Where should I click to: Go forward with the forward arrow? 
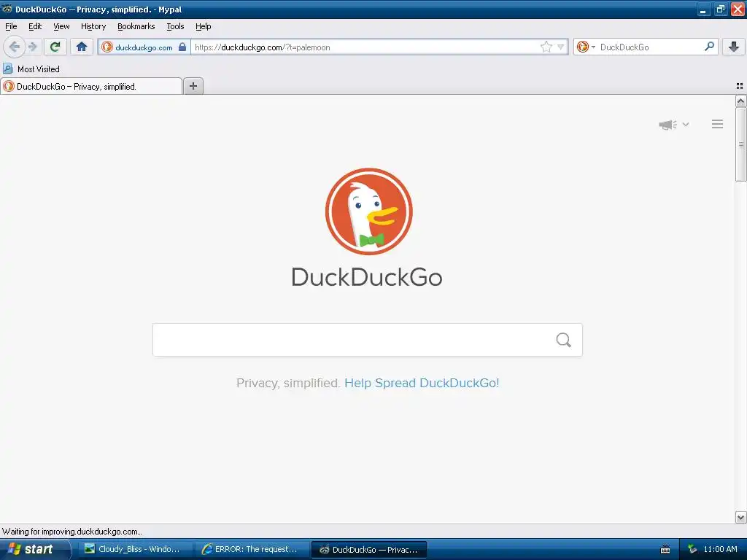(x=32, y=47)
